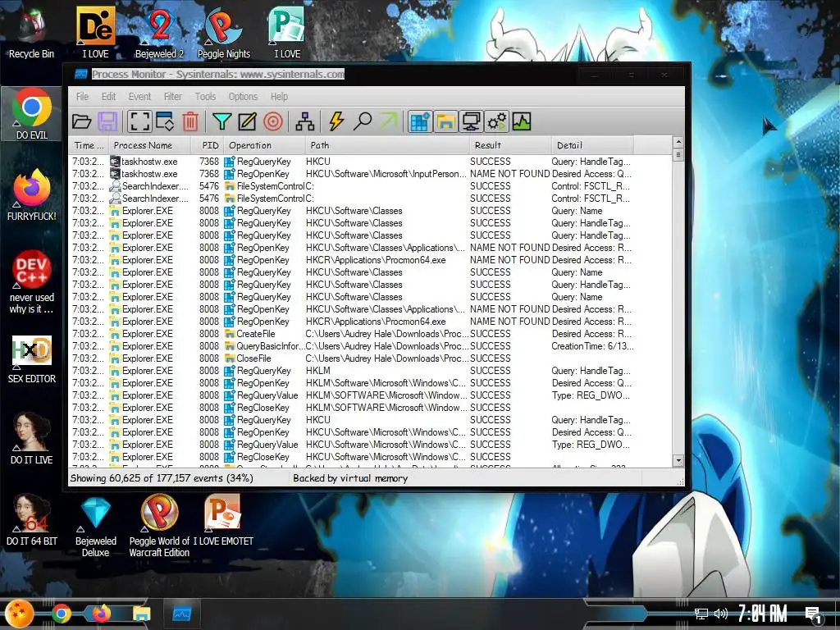Toggle Show Process and Thread Activity icon
Viewport: 840px width, 630px height.
click(496, 121)
